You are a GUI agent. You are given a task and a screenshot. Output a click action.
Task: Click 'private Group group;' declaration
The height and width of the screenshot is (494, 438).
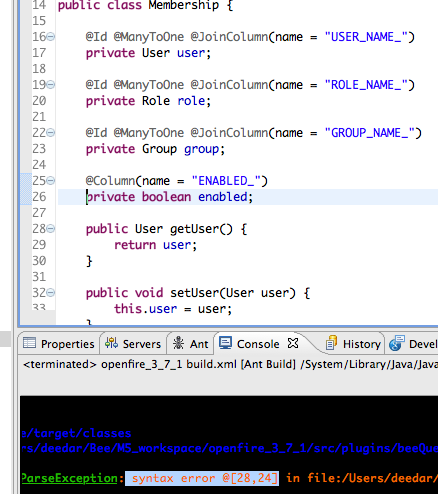155,149
